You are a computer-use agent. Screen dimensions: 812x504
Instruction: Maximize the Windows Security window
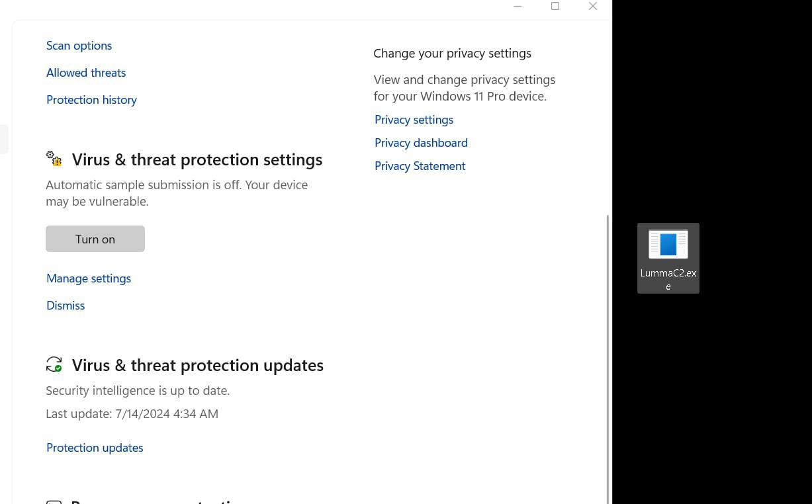pos(555,7)
